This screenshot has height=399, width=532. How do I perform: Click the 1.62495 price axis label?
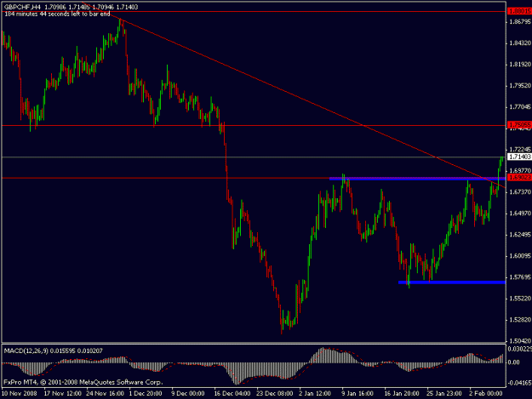point(520,235)
